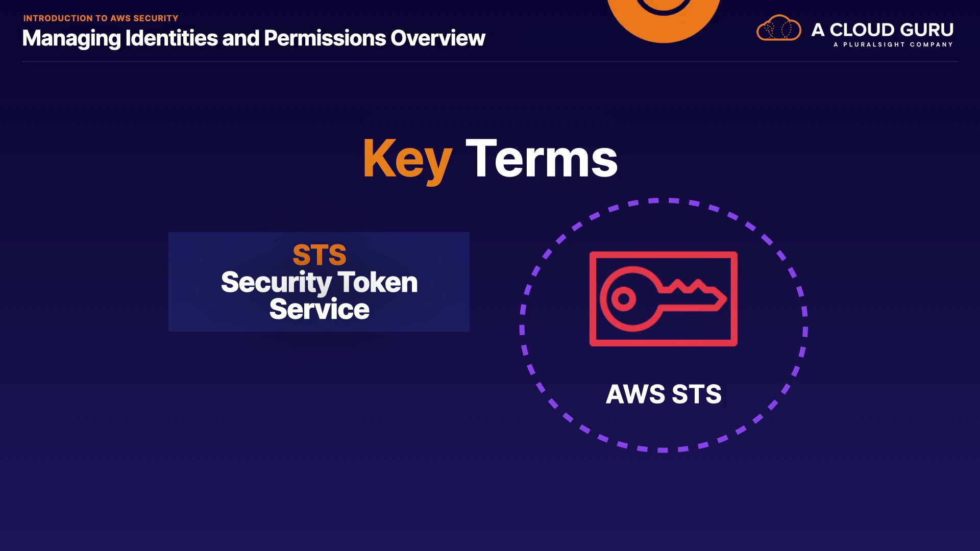Click the word "Overview" in the slide title
Viewport: 980px width, 551px height.
(x=437, y=38)
